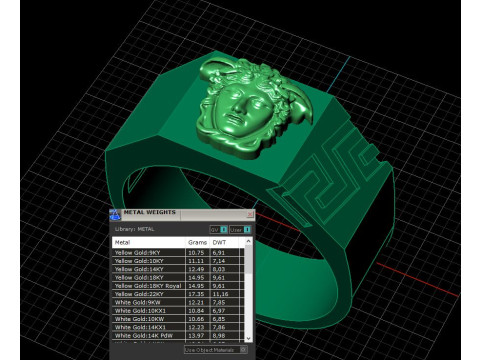Click the Grams column header

click(198, 243)
